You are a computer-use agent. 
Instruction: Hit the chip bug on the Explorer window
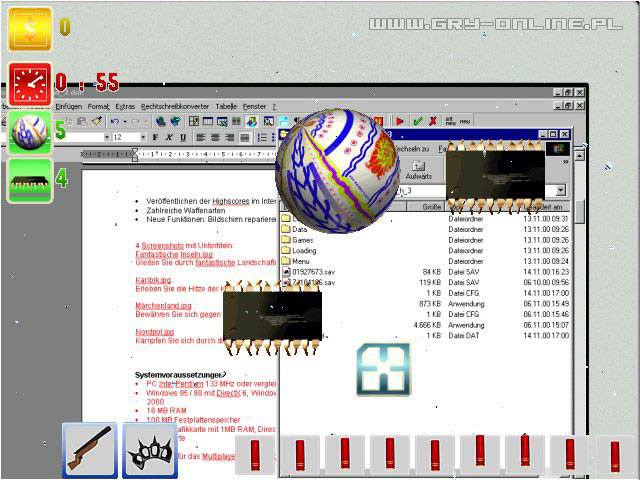click(496, 176)
